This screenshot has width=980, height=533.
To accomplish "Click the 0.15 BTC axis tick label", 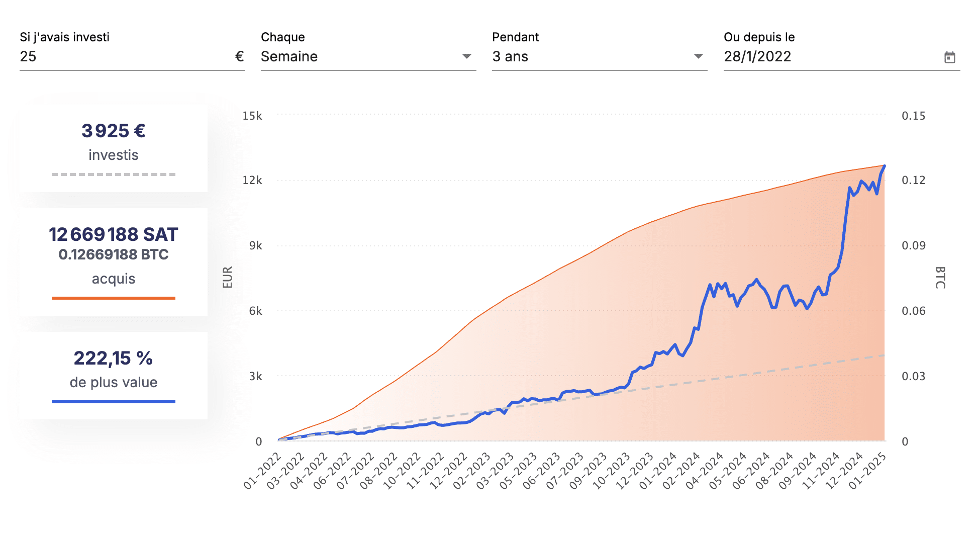I will [x=913, y=116].
